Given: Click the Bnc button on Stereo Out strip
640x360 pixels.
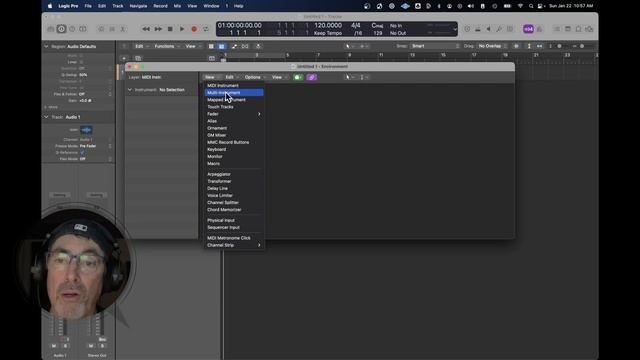Looking at the screenshot, I should pos(102,339).
